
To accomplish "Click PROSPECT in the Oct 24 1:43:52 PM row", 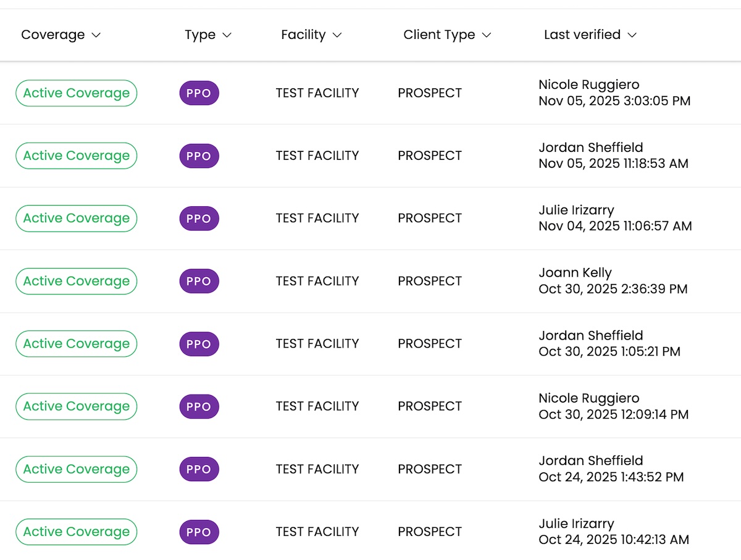I will pyautogui.click(x=430, y=469).
